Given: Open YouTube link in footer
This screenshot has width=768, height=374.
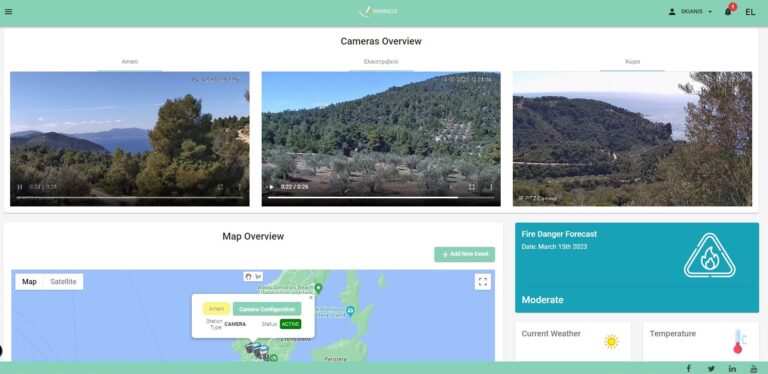Looking at the screenshot, I should pos(754,369).
